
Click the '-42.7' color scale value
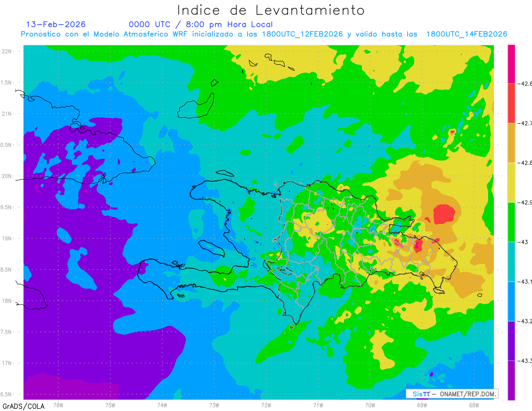pyautogui.click(x=525, y=123)
